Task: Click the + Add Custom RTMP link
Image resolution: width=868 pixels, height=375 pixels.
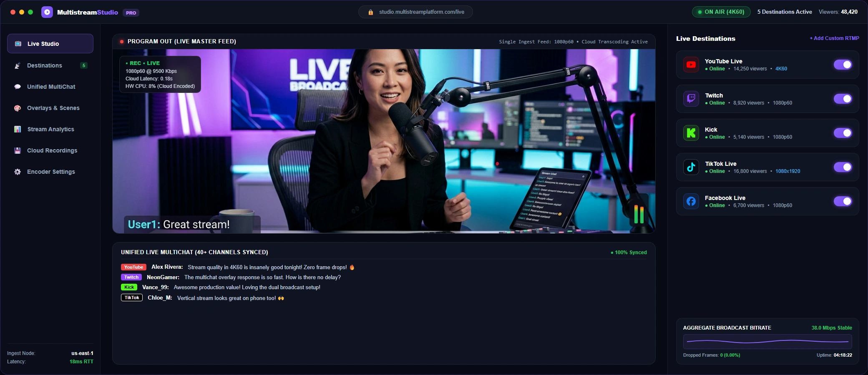Action: 834,38
